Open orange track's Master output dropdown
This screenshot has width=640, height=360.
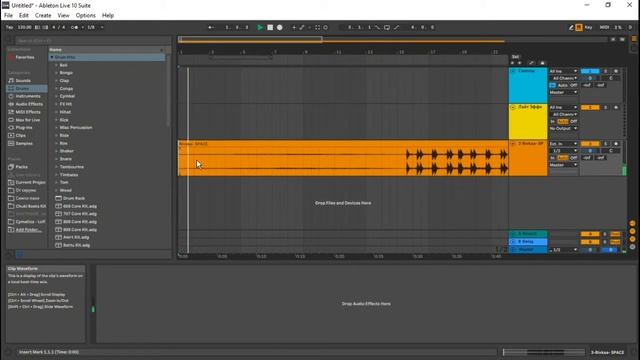pos(563,165)
